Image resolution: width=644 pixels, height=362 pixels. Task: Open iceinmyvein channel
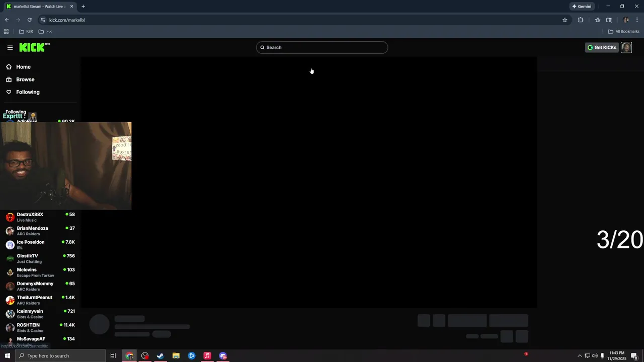coord(40,314)
